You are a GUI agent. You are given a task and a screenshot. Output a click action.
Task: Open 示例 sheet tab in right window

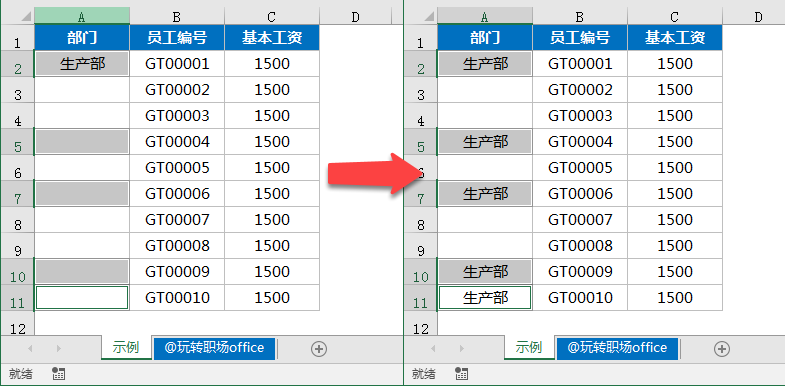point(529,347)
